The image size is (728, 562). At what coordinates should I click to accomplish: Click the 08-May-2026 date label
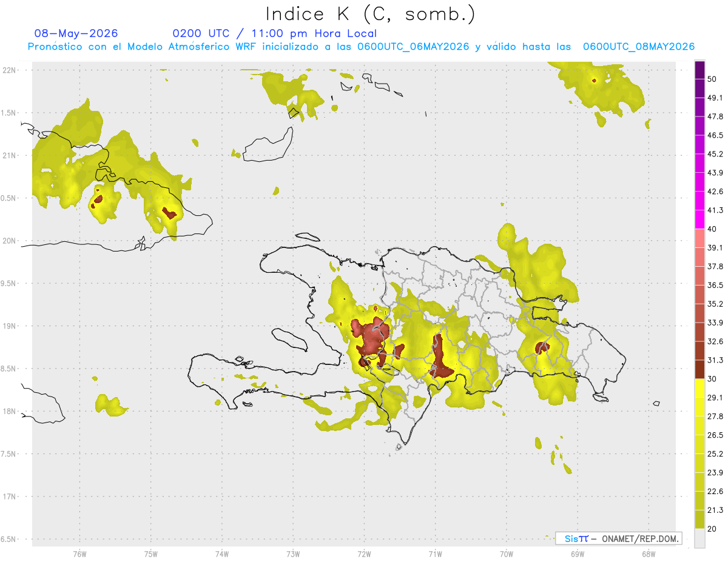[76, 33]
